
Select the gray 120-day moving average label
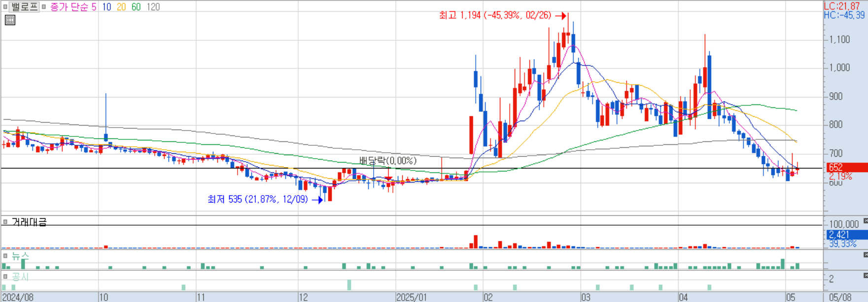click(x=153, y=7)
